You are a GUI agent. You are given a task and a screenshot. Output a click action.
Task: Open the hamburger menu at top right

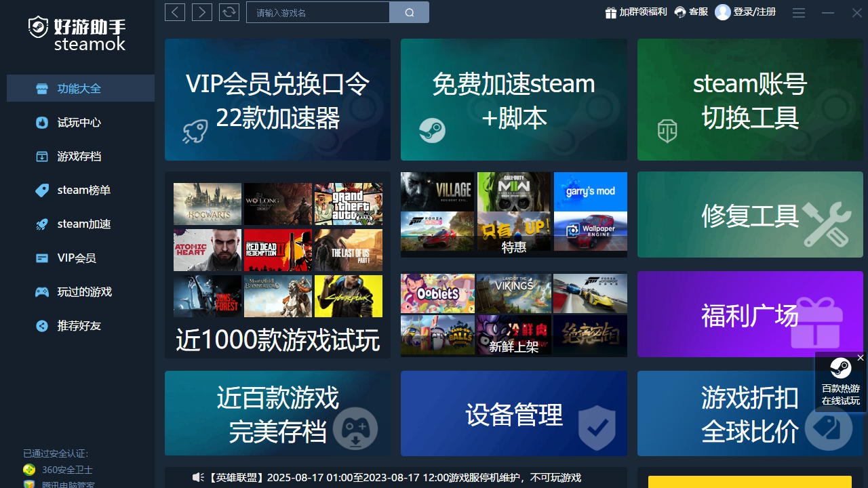pyautogui.click(x=798, y=13)
